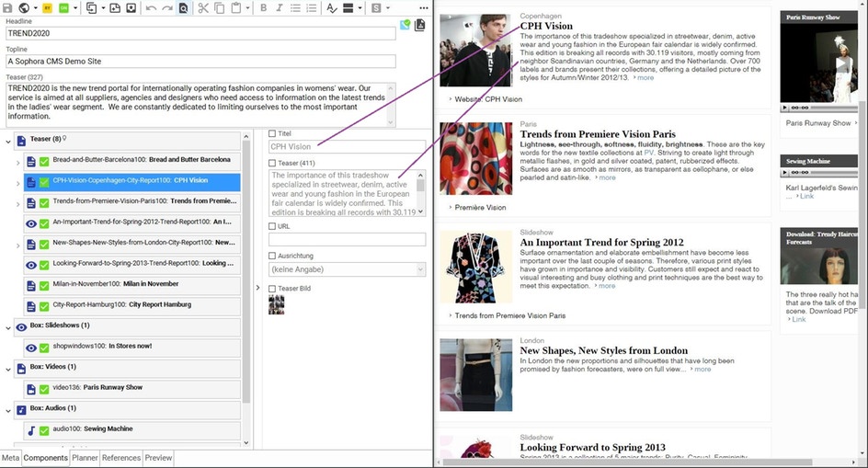Viewport: 868px width, 468px height.
Task: Click the green ON status icon
Action: pyautogui.click(x=63, y=7)
